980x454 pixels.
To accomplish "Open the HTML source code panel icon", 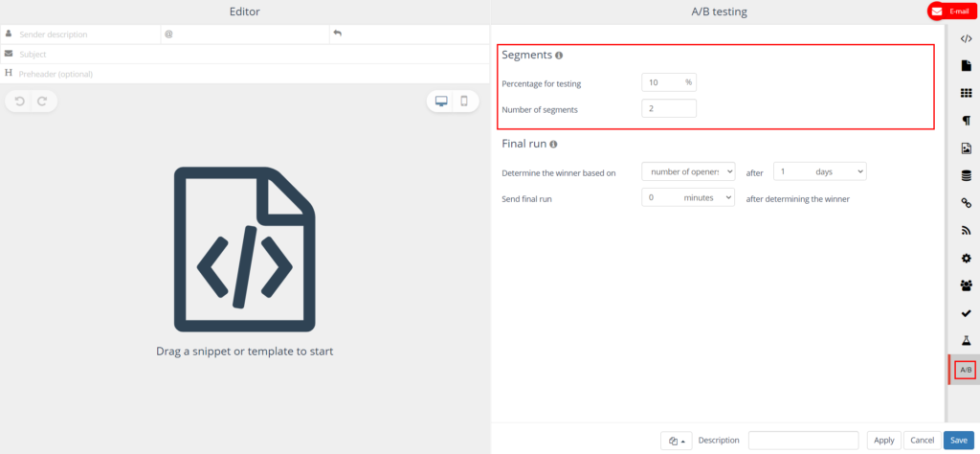I will [x=966, y=38].
